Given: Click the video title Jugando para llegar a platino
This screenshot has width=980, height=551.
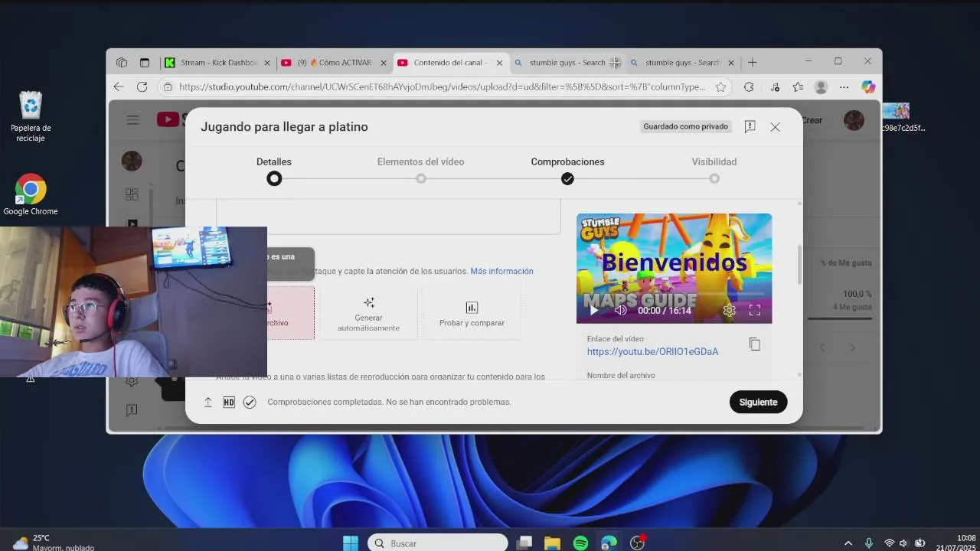Looking at the screenshot, I should [x=284, y=127].
